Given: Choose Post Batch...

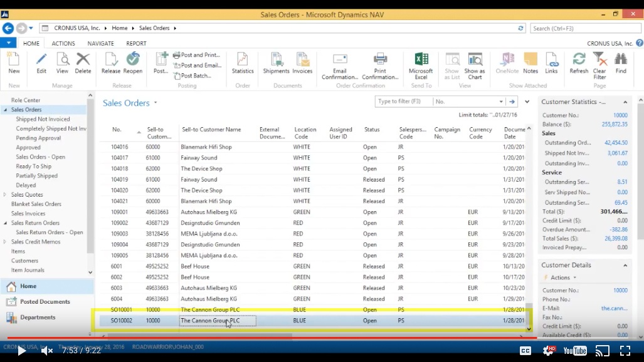Looking at the screenshot, I should tap(193, 76).
